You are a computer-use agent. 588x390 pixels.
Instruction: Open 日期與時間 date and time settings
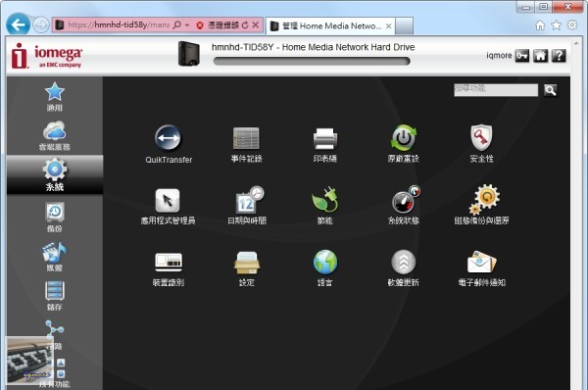247,205
